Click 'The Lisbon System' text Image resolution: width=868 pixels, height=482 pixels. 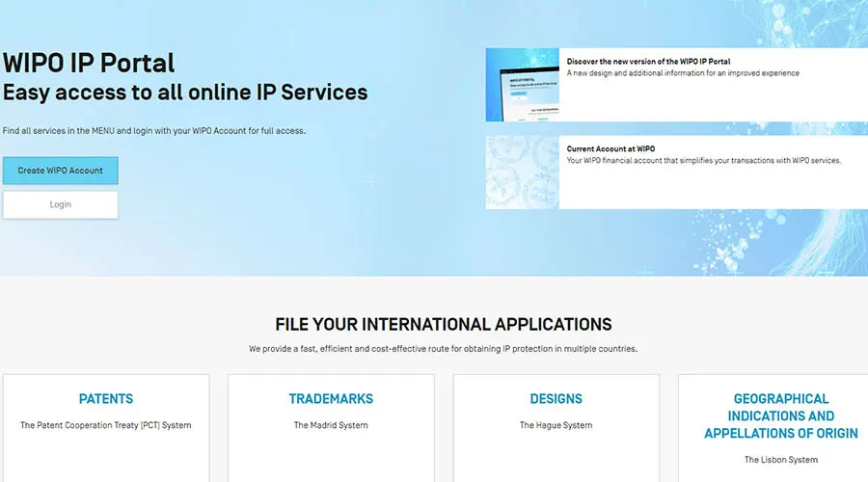[x=781, y=459]
